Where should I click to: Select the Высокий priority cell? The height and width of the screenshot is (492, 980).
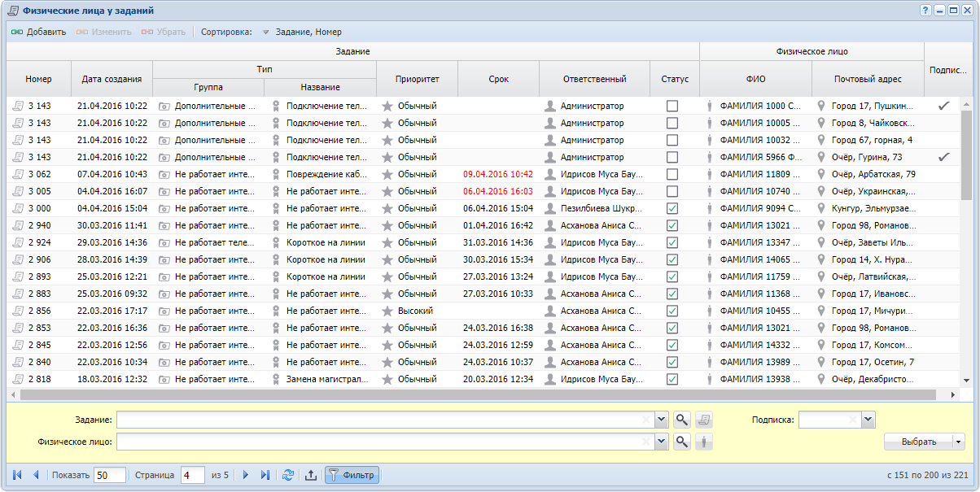click(x=415, y=311)
